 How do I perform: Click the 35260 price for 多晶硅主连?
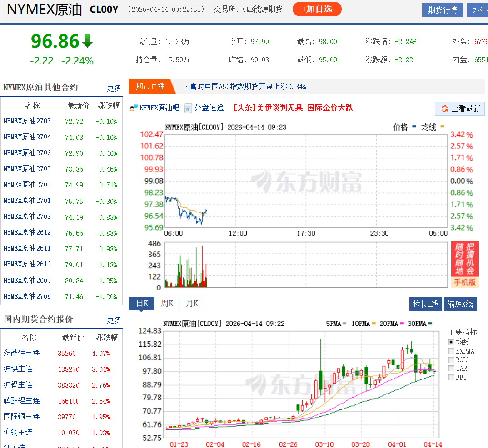[x=67, y=354]
